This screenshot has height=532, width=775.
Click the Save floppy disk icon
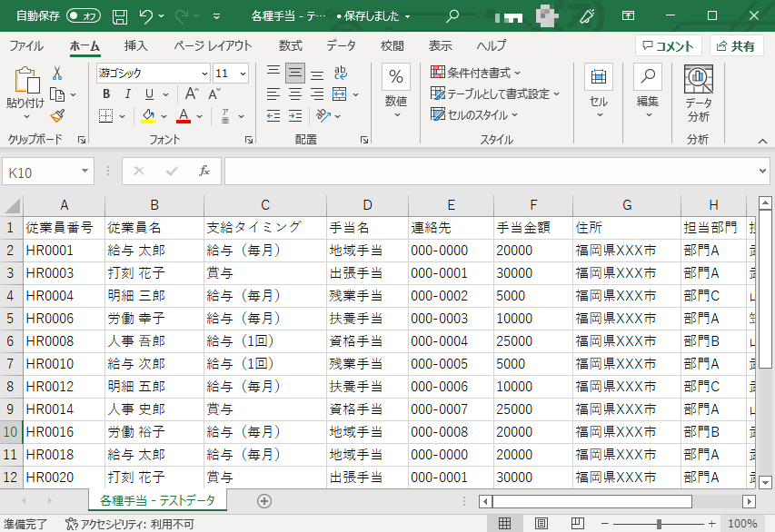[120, 16]
